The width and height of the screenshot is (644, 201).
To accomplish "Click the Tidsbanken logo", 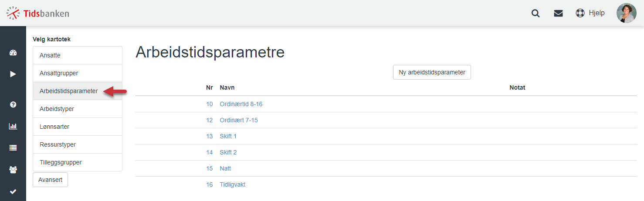I will pyautogui.click(x=38, y=13).
